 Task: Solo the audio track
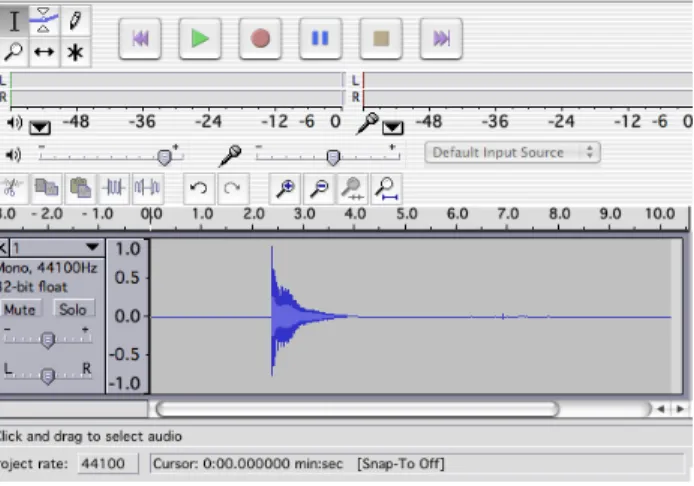pyautogui.click(x=73, y=309)
